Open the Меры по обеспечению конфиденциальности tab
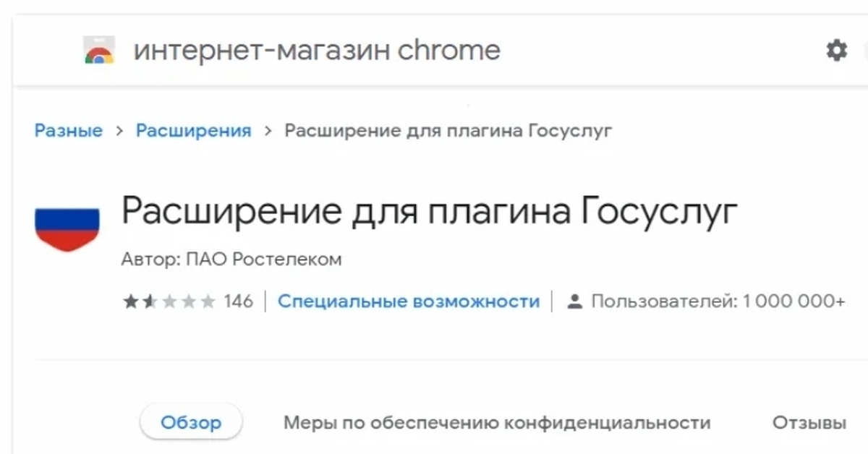The image size is (868, 454). tap(497, 422)
